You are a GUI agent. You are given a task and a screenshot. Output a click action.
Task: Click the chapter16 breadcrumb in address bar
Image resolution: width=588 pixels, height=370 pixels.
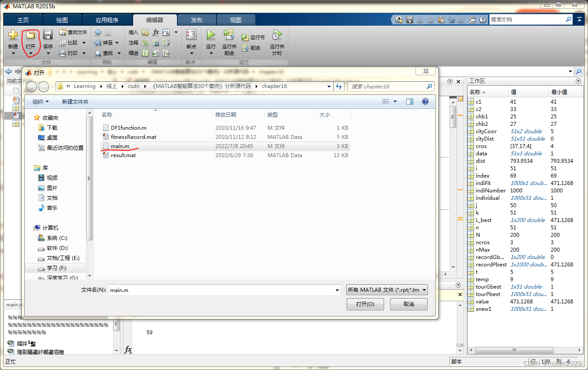point(274,86)
